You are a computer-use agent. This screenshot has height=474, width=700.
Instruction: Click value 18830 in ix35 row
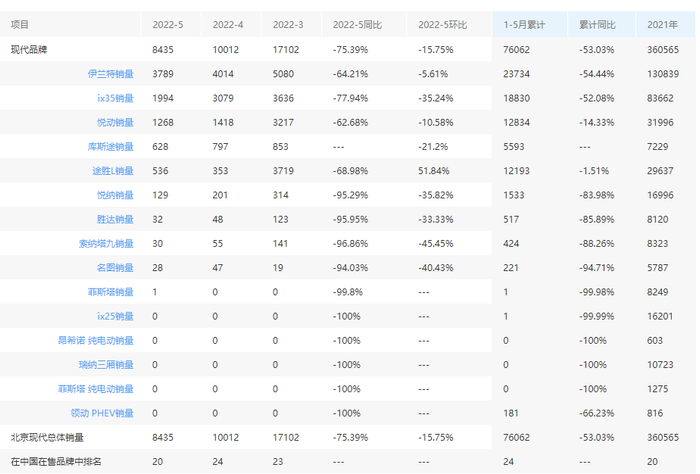[x=517, y=98]
